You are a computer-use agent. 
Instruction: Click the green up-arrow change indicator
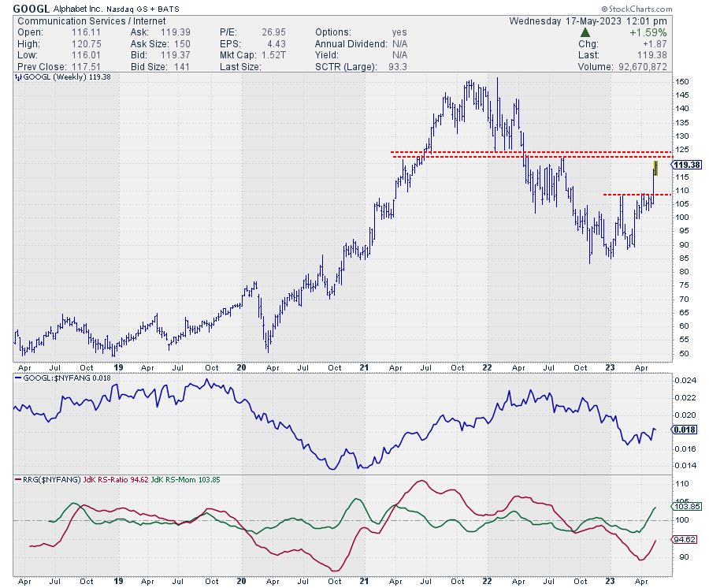583,32
